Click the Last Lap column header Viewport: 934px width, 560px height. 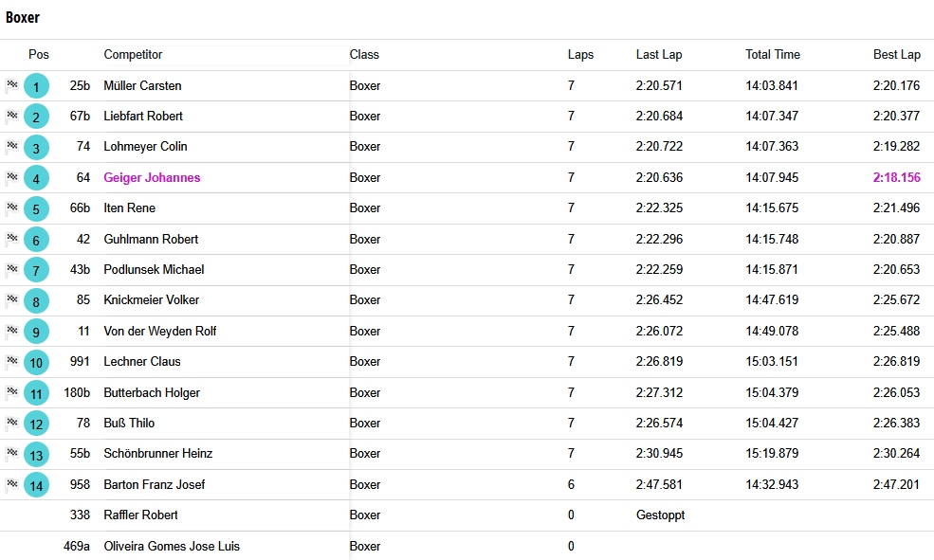[659, 55]
